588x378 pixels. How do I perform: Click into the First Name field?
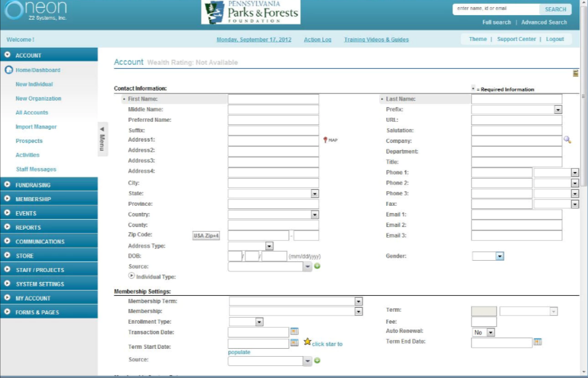[273, 99]
